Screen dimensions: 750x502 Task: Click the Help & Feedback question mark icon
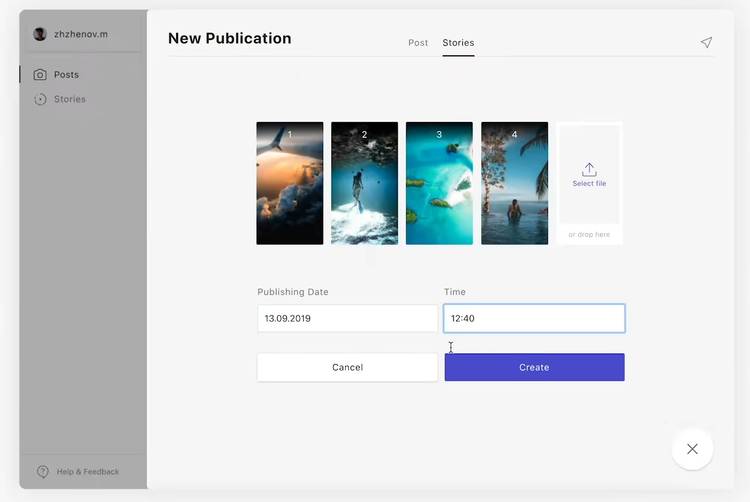pos(43,471)
